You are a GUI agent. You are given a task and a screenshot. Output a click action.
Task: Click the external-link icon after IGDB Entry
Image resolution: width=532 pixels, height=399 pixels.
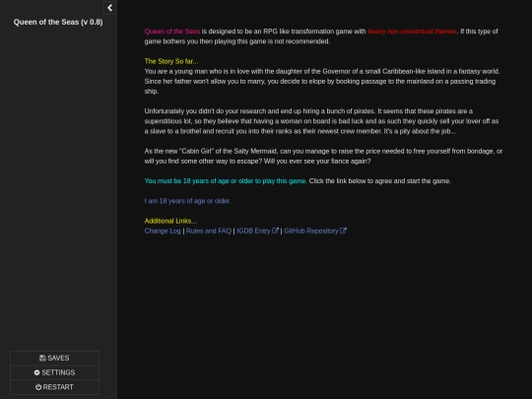[275, 231]
